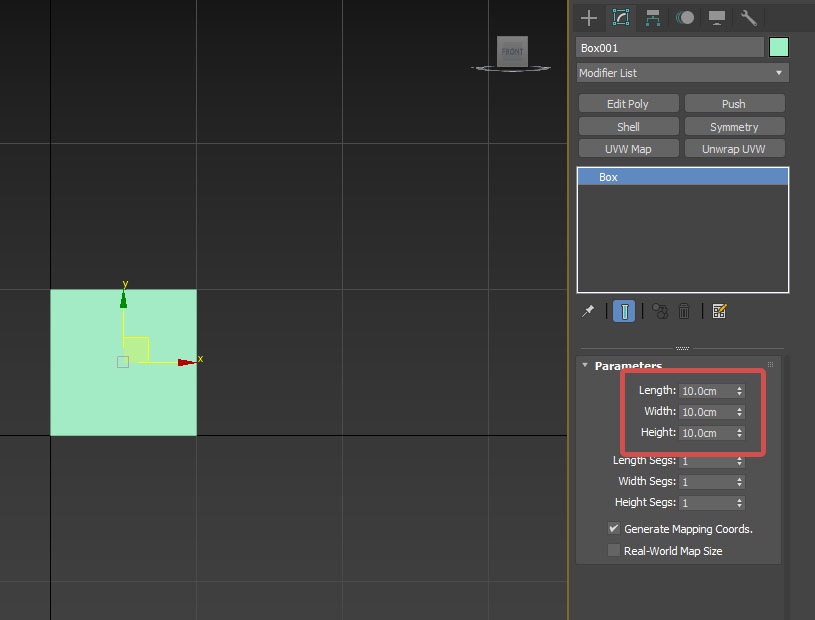This screenshot has height=620, width=815.
Task: Click Width Segs spinner arrows
Action: coord(739,482)
